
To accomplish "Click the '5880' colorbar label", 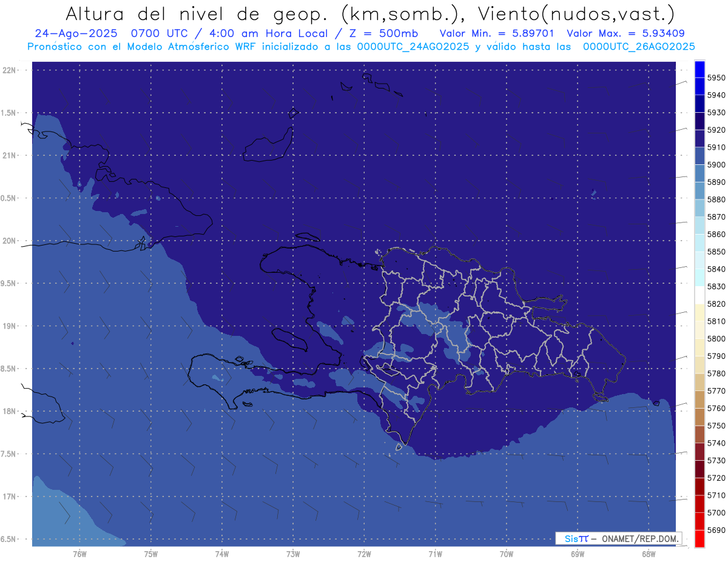I will point(716,199).
